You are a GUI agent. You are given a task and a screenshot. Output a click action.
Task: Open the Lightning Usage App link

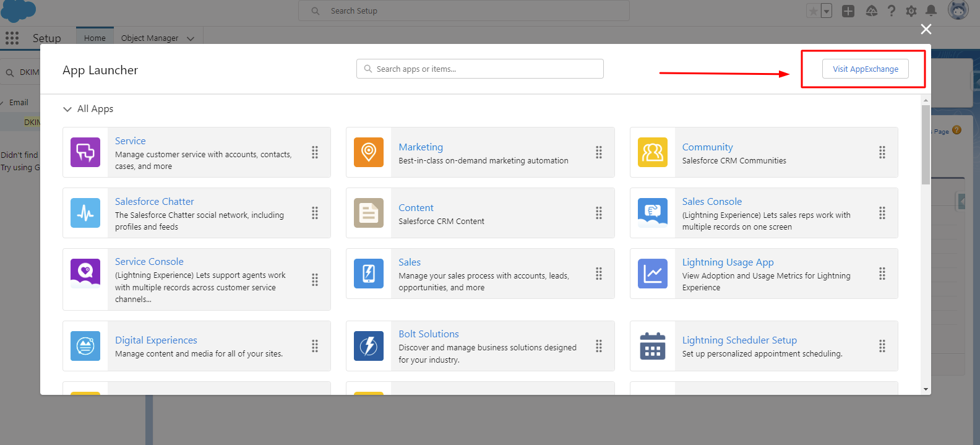coord(728,262)
